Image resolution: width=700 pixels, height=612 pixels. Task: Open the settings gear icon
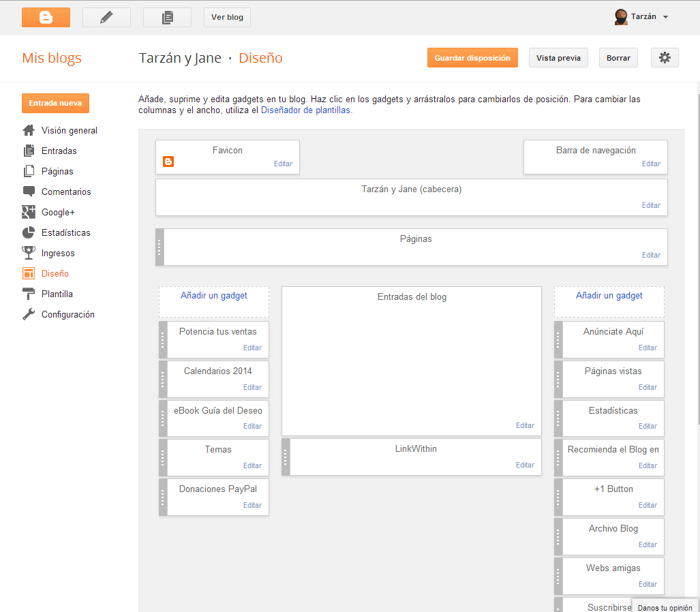pos(665,58)
